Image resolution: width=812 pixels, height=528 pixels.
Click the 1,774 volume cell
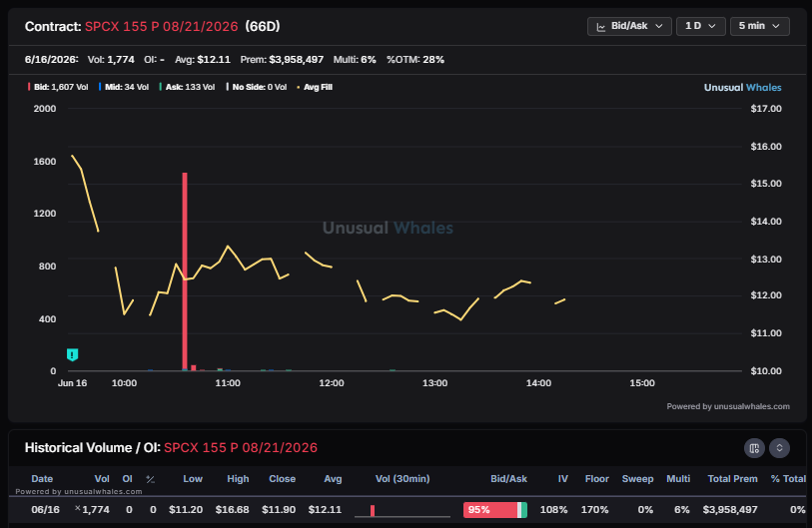[x=96, y=510]
